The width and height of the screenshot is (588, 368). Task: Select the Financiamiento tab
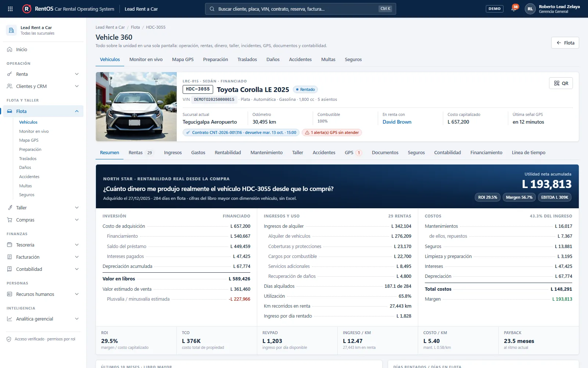(486, 152)
